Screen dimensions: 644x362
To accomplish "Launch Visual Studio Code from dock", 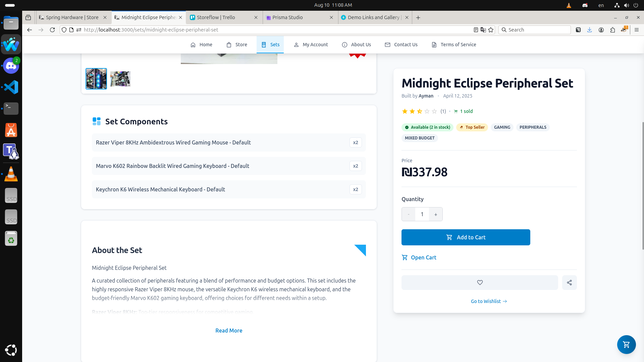I will click(x=11, y=87).
